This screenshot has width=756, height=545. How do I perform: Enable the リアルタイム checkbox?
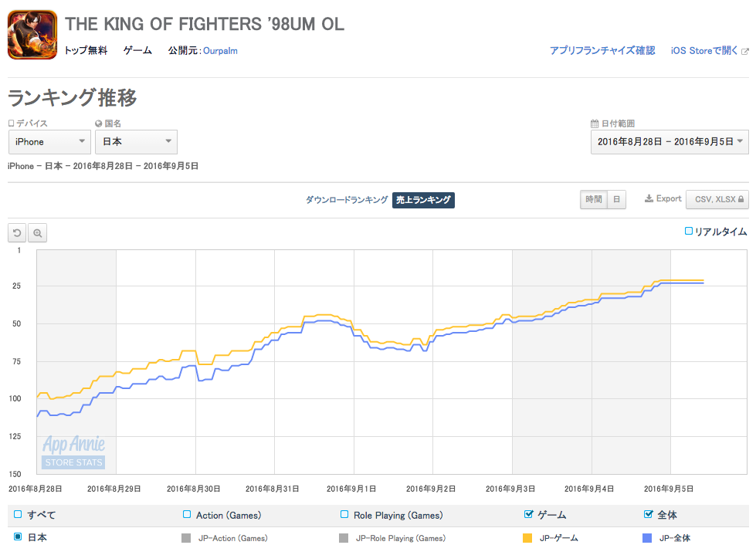click(x=689, y=231)
